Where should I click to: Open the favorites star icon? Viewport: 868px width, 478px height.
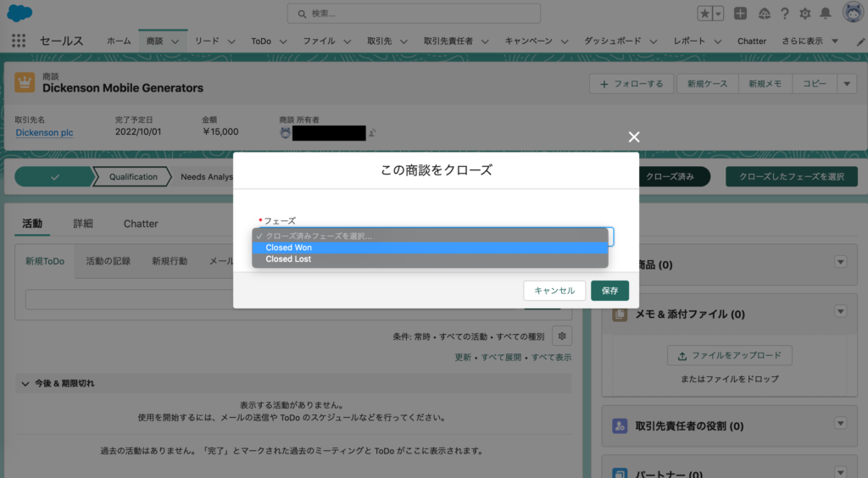point(705,14)
